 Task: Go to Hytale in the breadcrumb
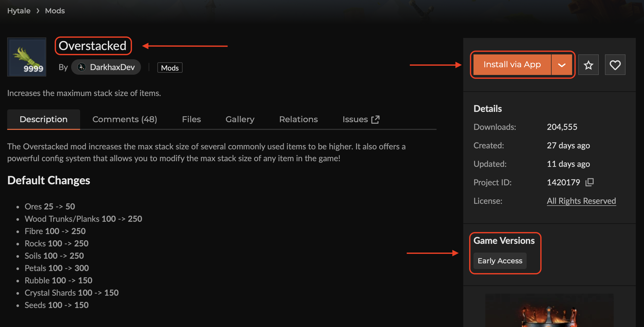tap(19, 11)
